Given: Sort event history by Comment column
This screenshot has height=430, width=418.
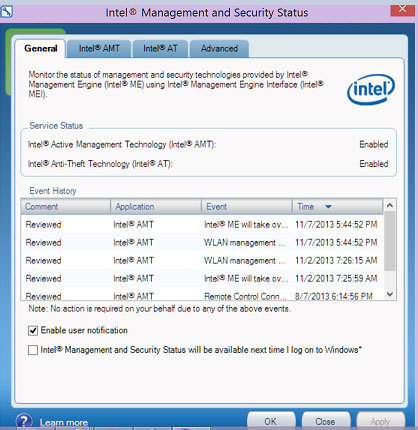Looking at the screenshot, I should tap(66, 207).
